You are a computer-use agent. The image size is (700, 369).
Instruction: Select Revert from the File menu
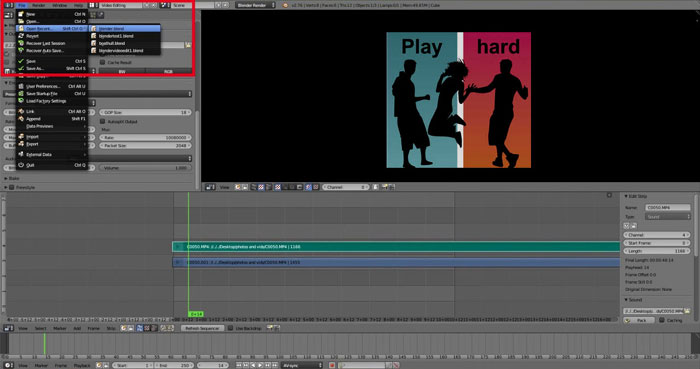52,36
